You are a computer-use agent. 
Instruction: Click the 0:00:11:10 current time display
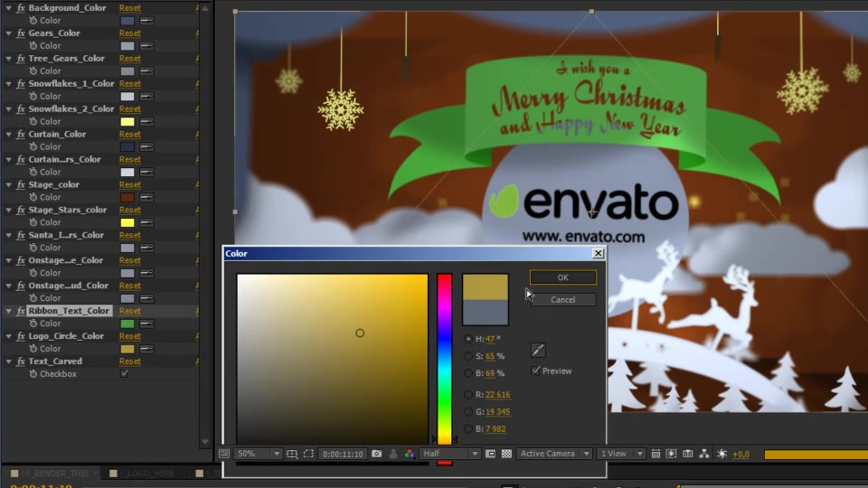pyautogui.click(x=343, y=454)
